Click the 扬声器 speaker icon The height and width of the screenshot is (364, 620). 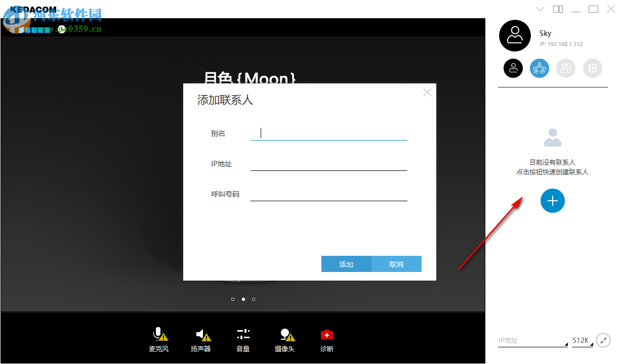[x=200, y=334]
